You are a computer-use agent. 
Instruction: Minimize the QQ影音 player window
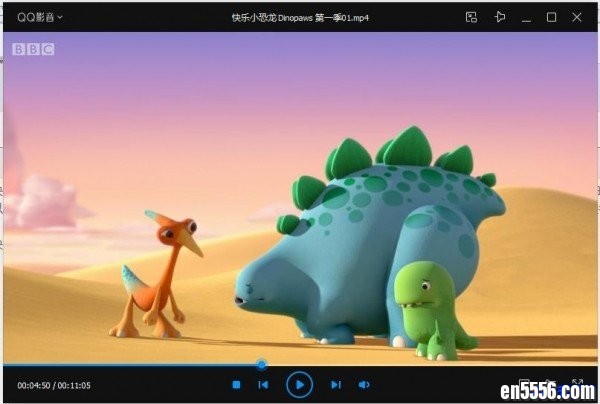(528, 17)
